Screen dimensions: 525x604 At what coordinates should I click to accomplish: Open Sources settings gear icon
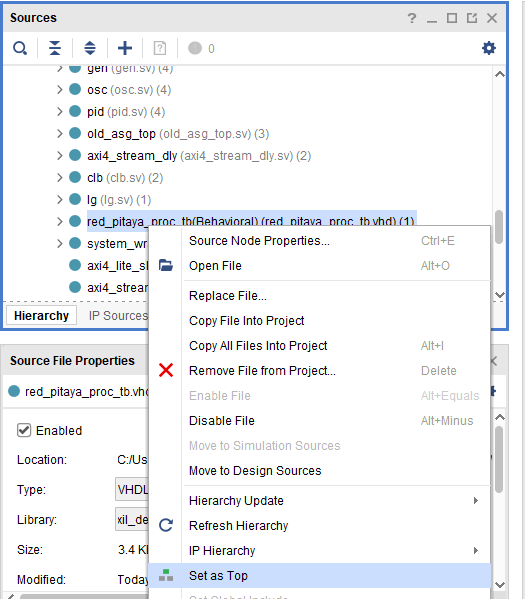coord(489,48)
